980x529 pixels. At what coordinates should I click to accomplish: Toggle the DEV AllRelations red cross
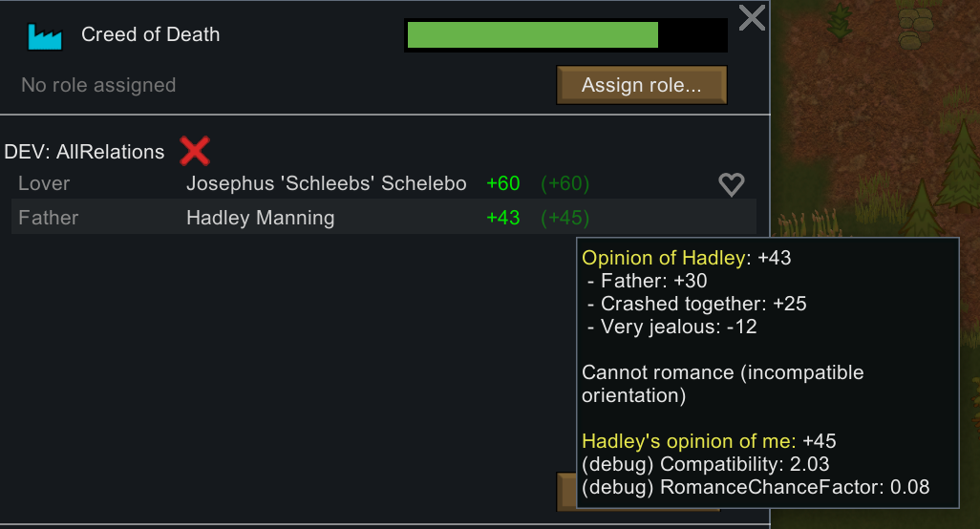(x=194, y=151)
